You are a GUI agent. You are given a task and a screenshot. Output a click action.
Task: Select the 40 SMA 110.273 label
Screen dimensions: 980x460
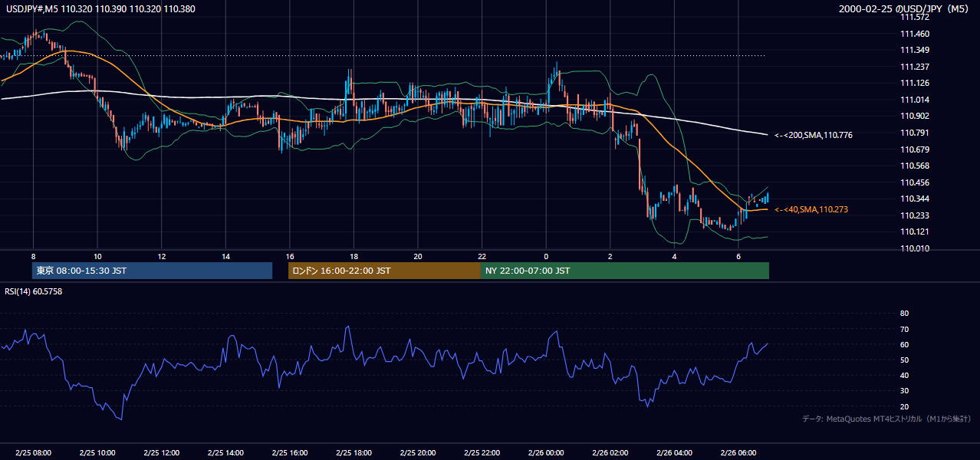[x=811, y=209]
